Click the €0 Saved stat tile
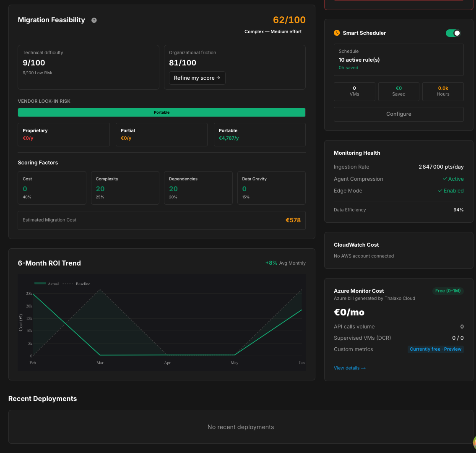 tap(398, 91)
